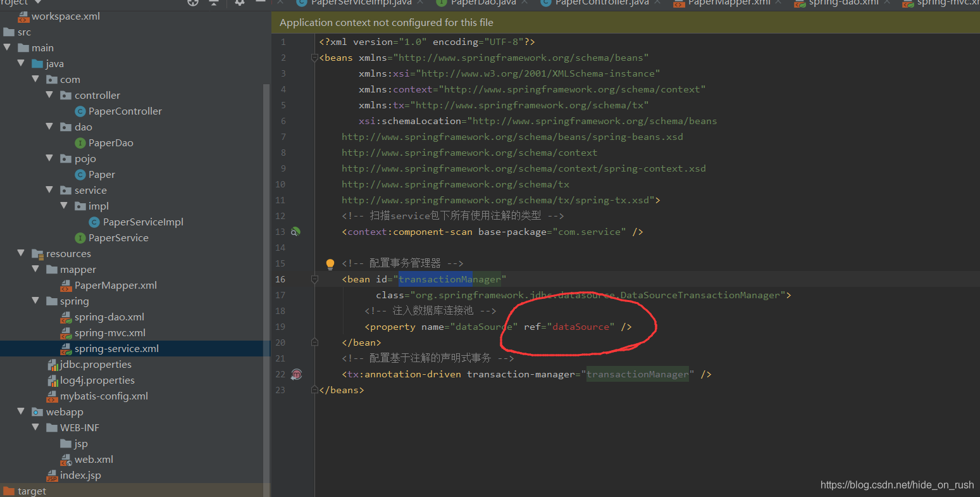
Task: Click the target folder icon
Action: (9, 491)
